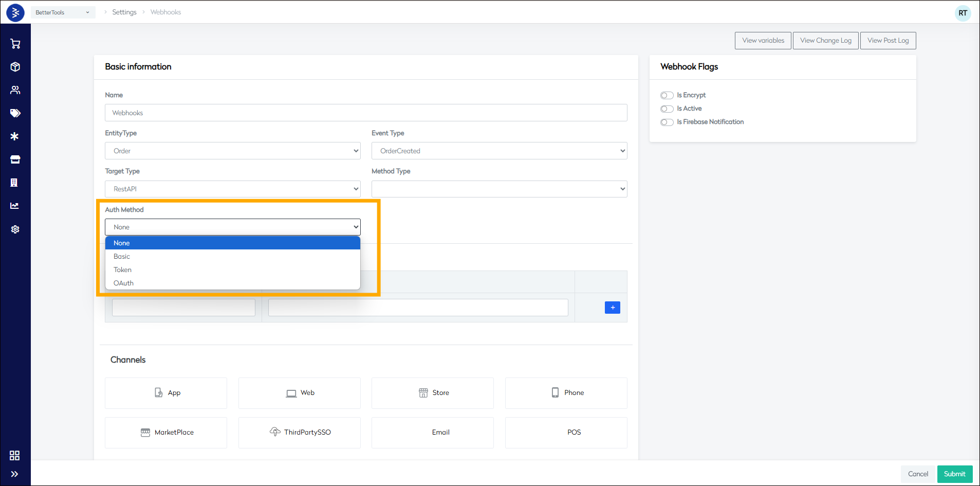Open Settings using the gear icon
Screen dimensions: 980x486
click(15, 229)
